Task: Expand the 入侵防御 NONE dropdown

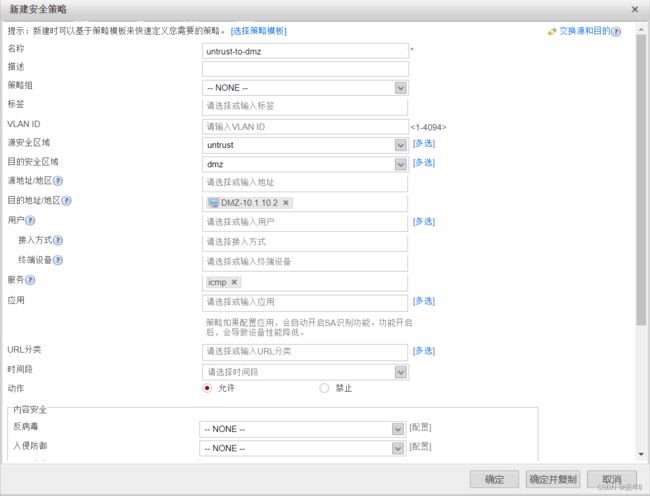Action: (398, 448)
